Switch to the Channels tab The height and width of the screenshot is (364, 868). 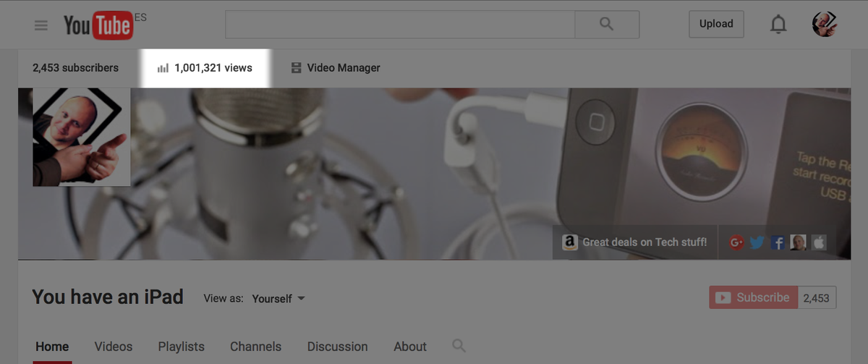pos(255,347)
